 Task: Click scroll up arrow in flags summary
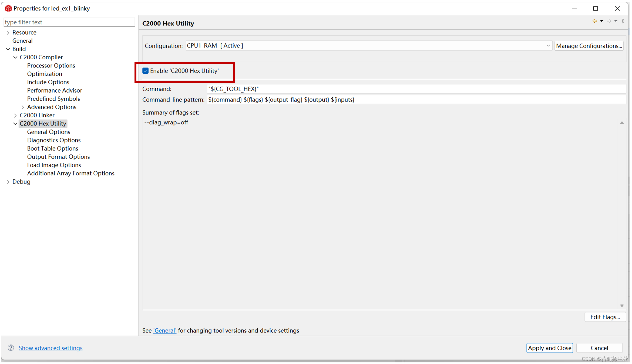[622, 123]
